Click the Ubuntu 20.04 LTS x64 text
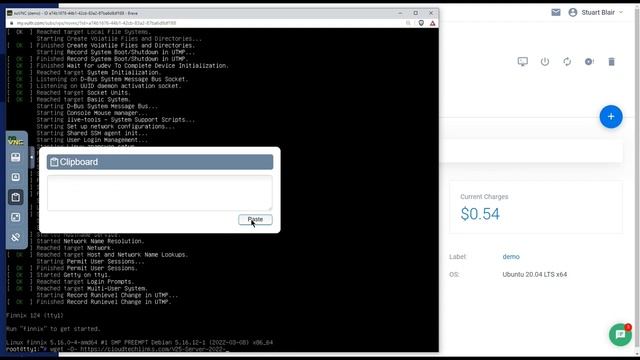 [534, 274]
